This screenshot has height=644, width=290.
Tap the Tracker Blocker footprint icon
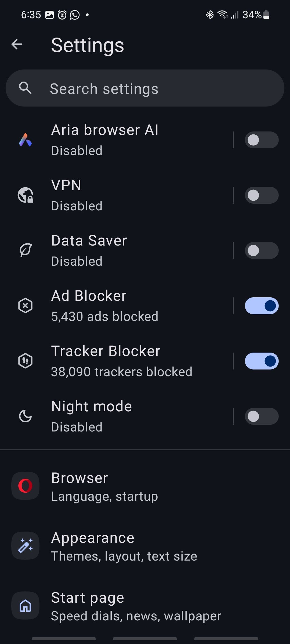click(x=26, y=361)
